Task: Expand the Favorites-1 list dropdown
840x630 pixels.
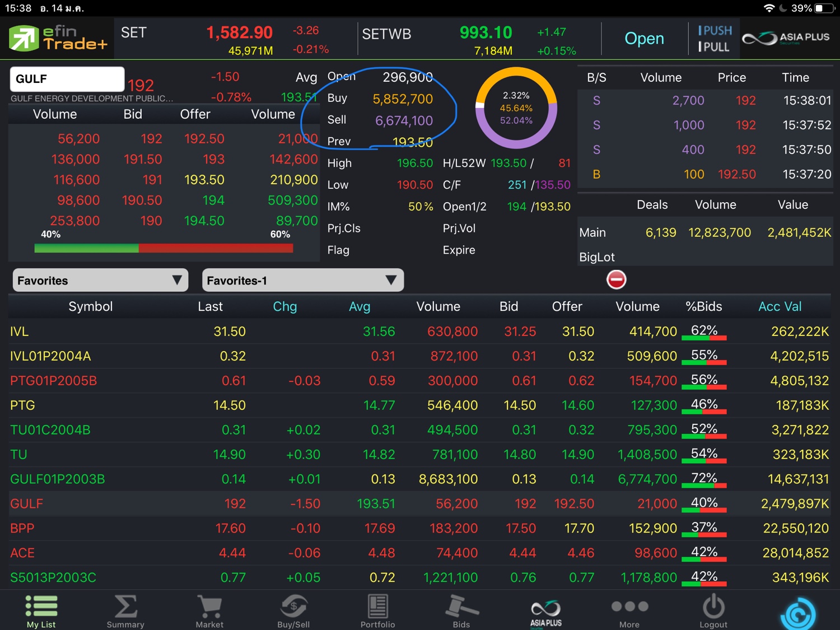Action: click(302, 281)
